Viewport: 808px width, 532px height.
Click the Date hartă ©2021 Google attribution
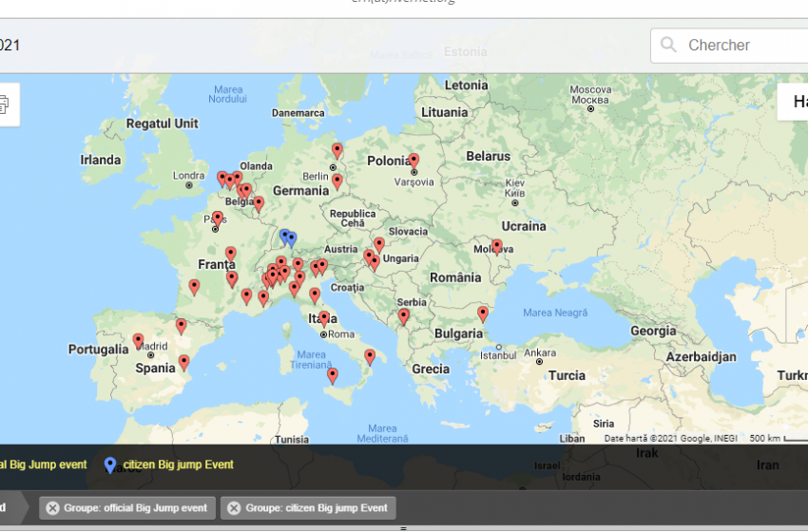(670, 438)
